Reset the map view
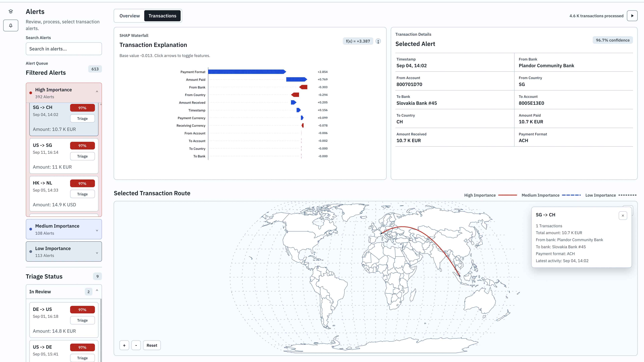644x362 pixels. (152, 345)
